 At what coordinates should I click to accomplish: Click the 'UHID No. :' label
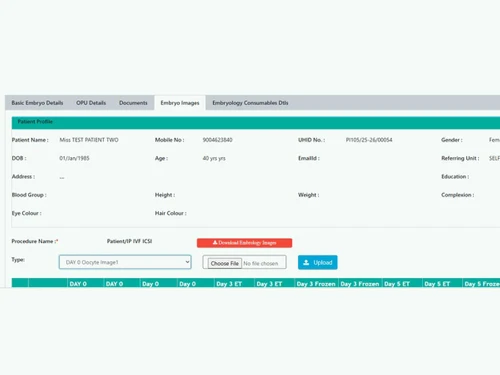tap(311, 140)
